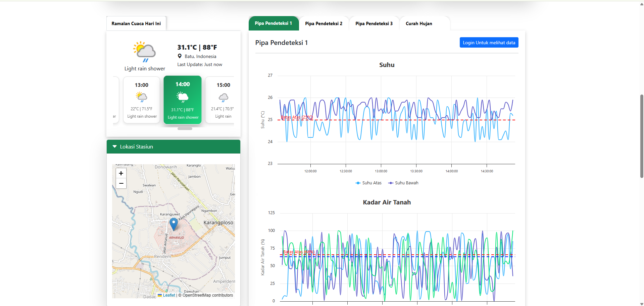The width and height of the screenshot is (644, 306).
Task: Zoom out on the station map
Action: click(x=121, y=183)
